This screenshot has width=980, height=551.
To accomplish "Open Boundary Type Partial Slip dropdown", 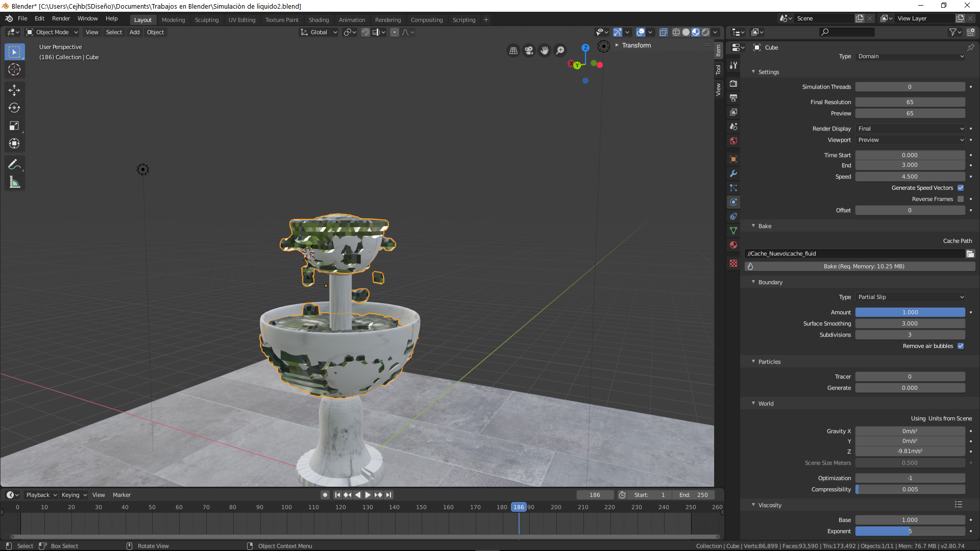I will coord(910,297).
